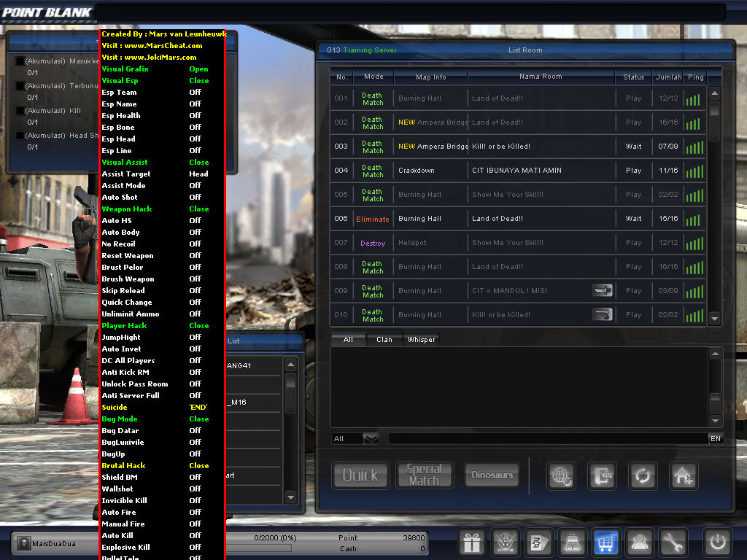Click player list scroll down arrow
747x560 pixels.
(290, 497)
